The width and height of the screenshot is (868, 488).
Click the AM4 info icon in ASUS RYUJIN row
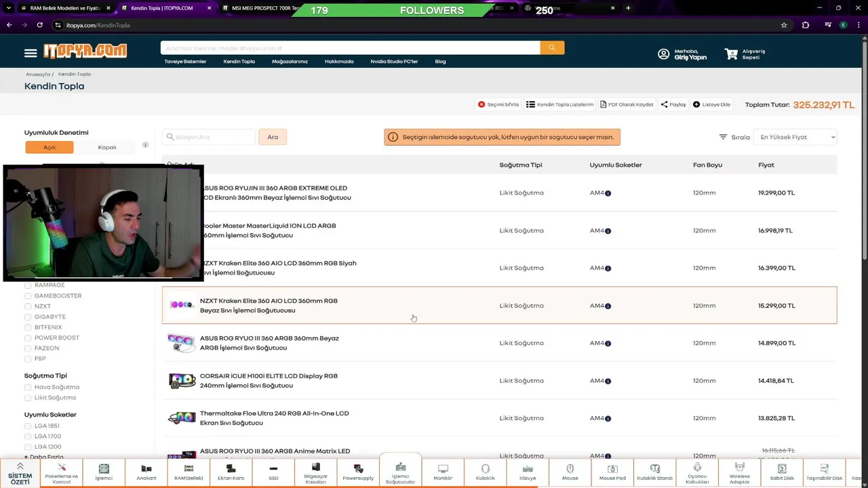coord(608,193)
